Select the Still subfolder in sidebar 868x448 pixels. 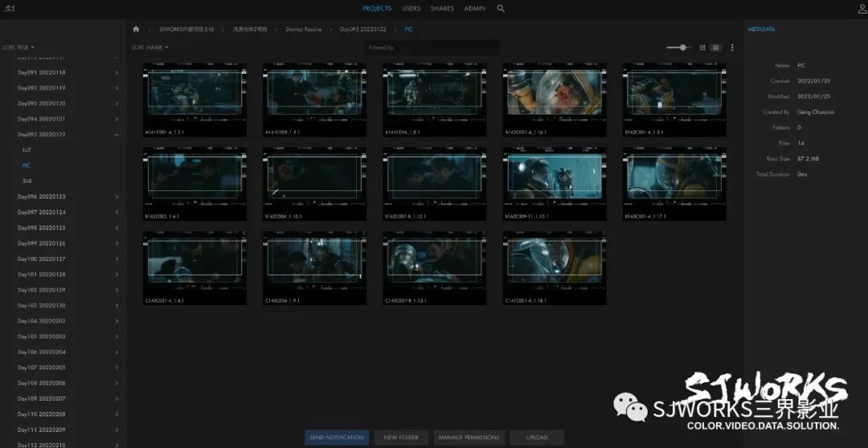27,181
